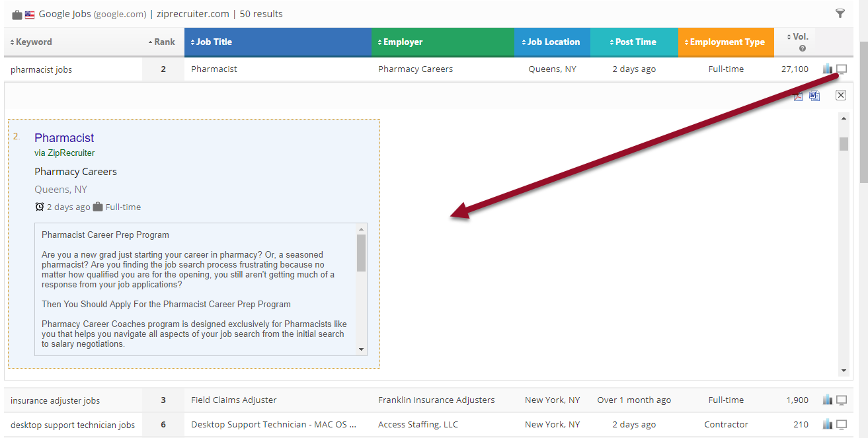
Task: Click the Vol. column help question mark
Action: [802, 48]
